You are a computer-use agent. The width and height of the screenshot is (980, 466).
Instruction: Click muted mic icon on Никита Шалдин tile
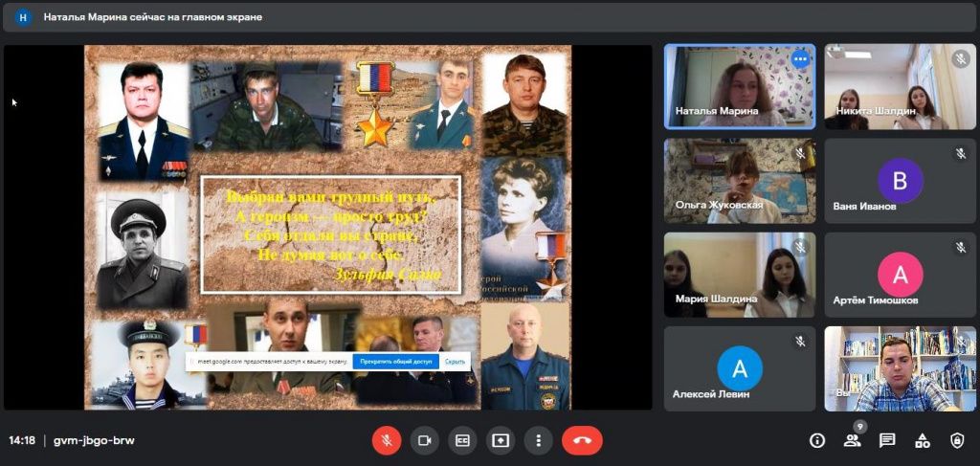[x=961, y=59]
